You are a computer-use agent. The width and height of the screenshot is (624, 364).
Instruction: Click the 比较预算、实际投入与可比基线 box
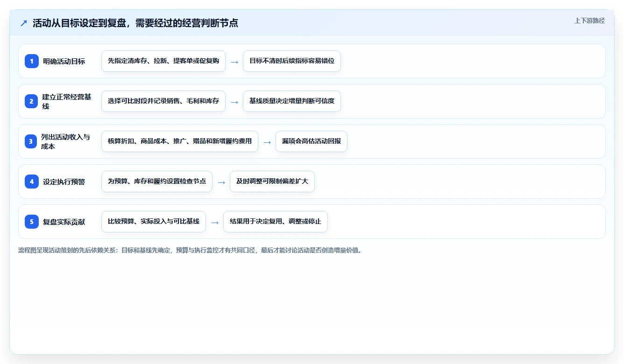click(154, 222)
